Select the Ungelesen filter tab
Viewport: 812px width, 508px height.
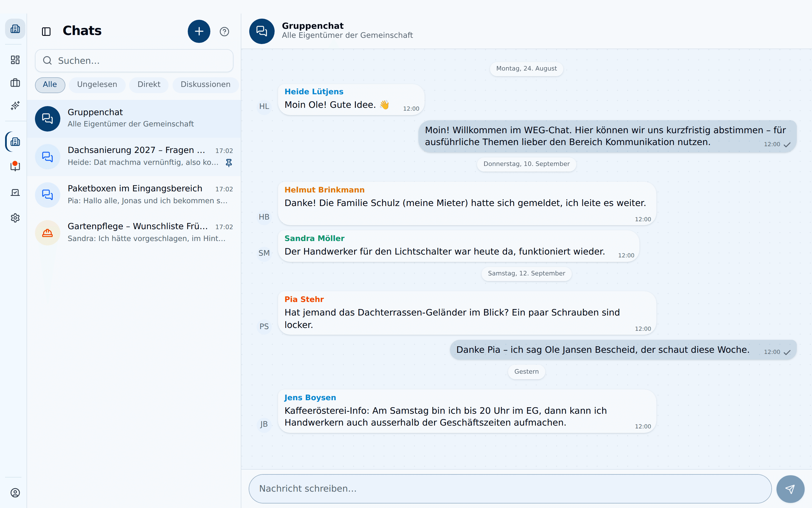pyautogui.click(x=97, y=85)
